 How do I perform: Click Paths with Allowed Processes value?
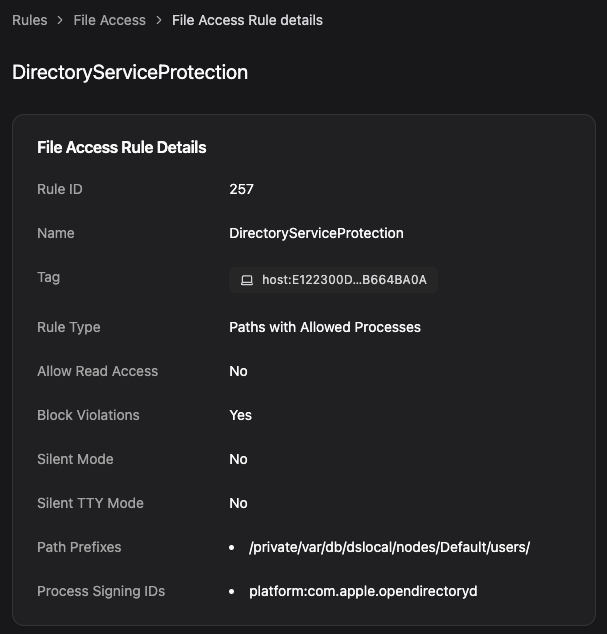coord(325,327)
